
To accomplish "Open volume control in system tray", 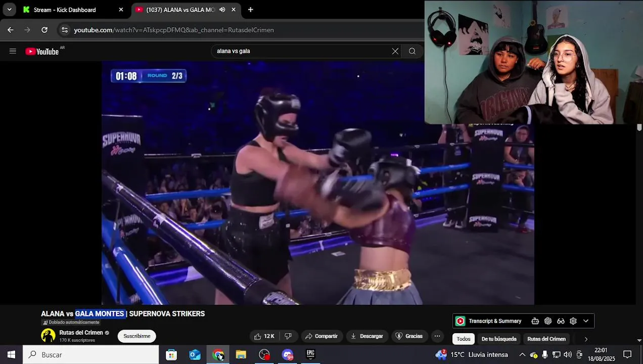I will [x=568, y=355].
